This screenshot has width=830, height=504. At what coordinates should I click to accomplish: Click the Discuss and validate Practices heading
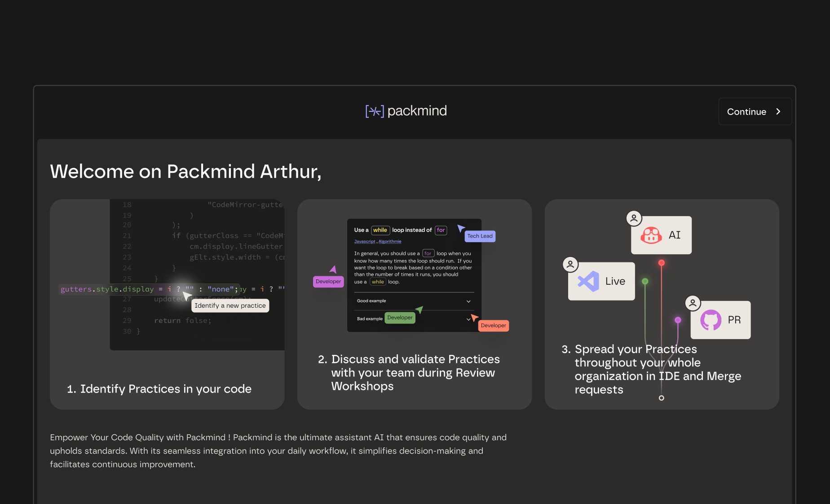tap(409, 372)
